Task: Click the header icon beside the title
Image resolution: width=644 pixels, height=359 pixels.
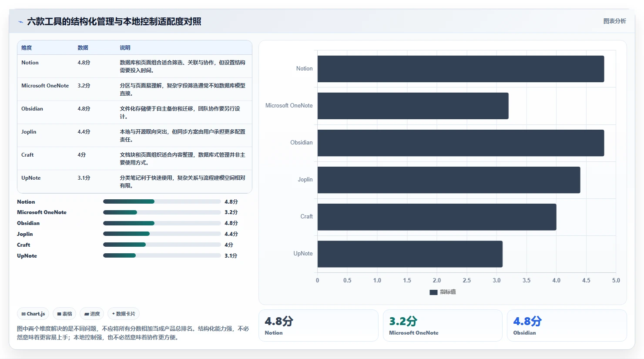Action: click(x=20, y=22)
